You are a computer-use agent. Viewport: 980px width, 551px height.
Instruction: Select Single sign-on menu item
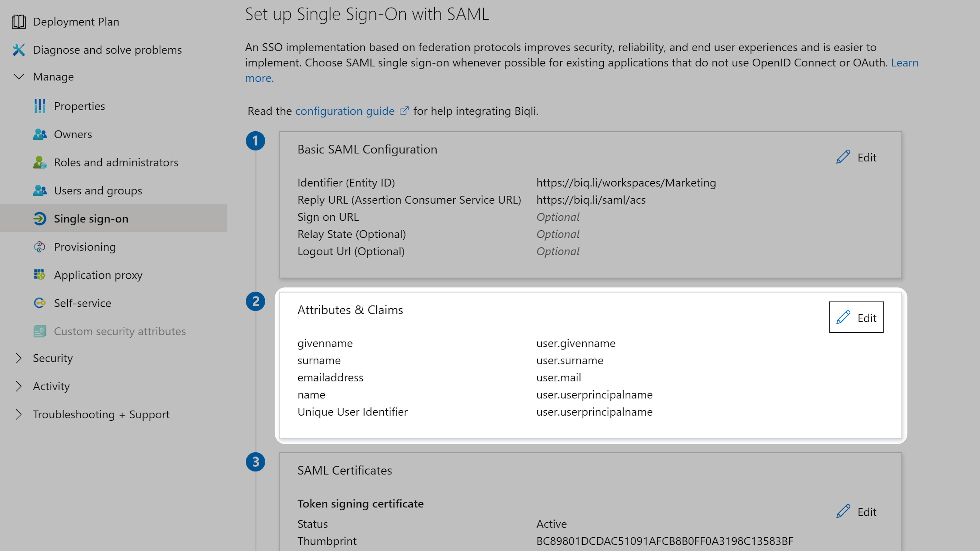114,219
